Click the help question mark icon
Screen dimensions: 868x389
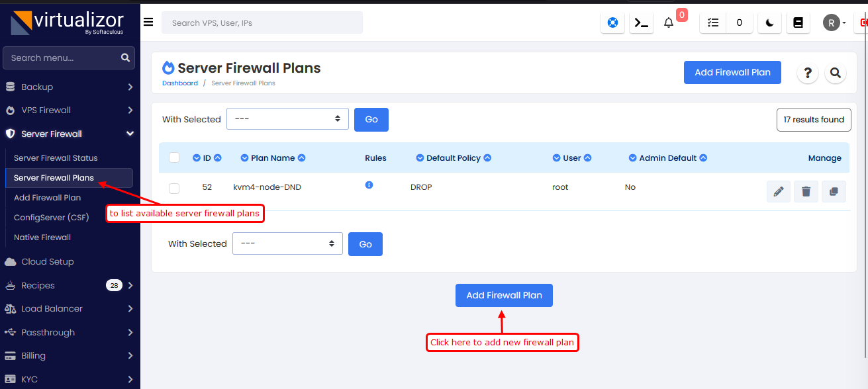(x=808, y=73)
